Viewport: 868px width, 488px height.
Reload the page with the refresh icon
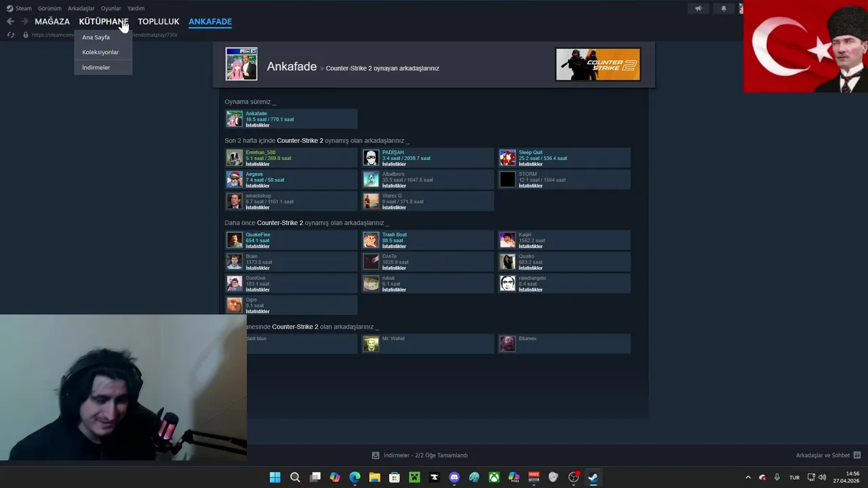[x=10, y=35]
